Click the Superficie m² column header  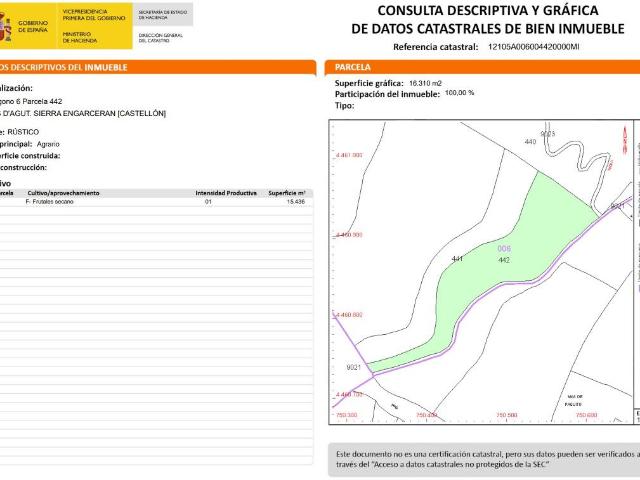point(287,193)
